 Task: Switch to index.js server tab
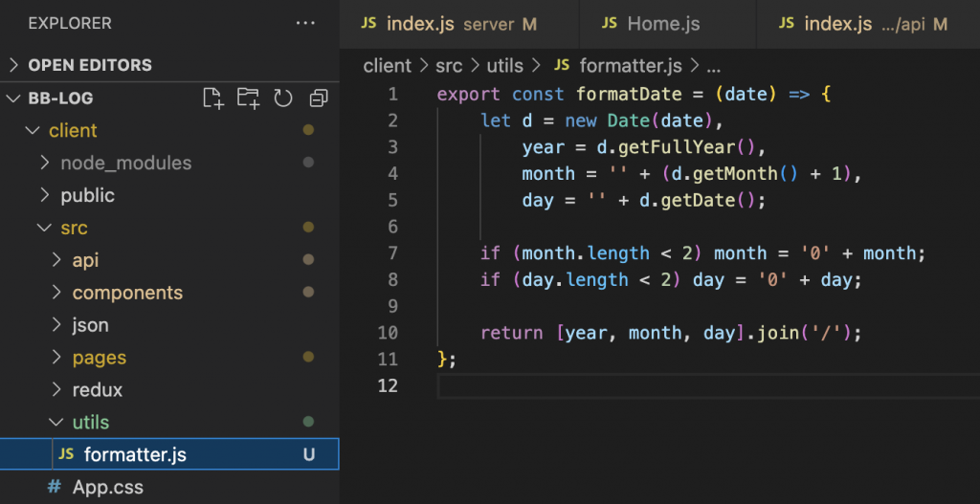[x=449, y=24]
